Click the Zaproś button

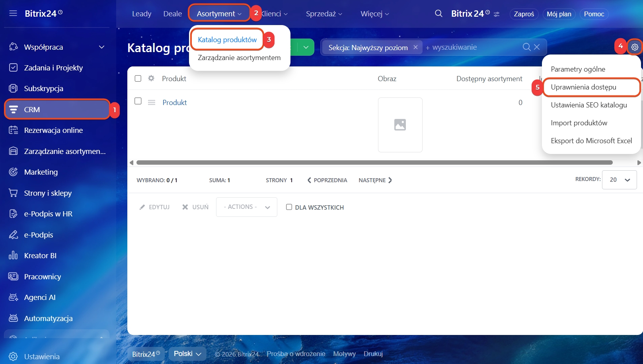pyautogui.click(x=524, y=14)
